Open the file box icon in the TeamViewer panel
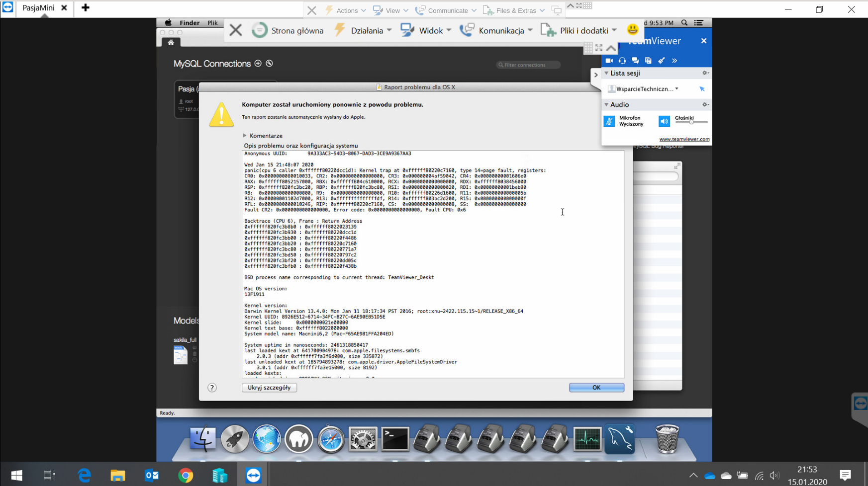 [648, 61]
